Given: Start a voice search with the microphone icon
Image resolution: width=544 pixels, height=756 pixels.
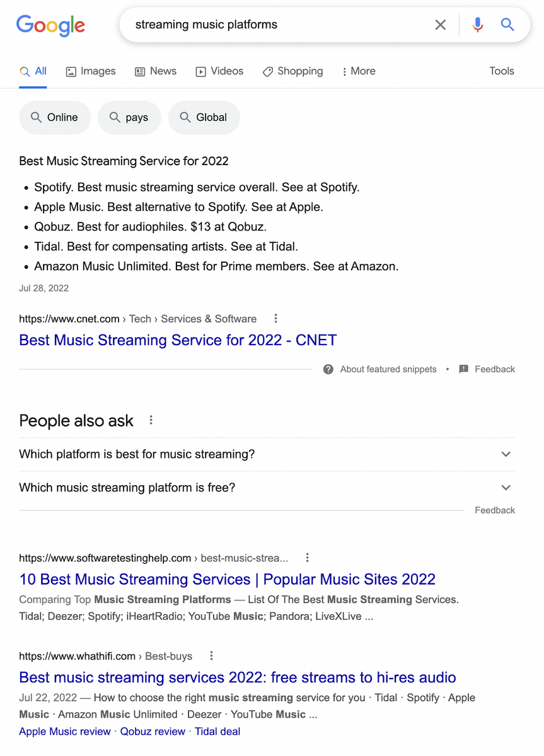Looking at the screenshot, I should click(477, 25).
